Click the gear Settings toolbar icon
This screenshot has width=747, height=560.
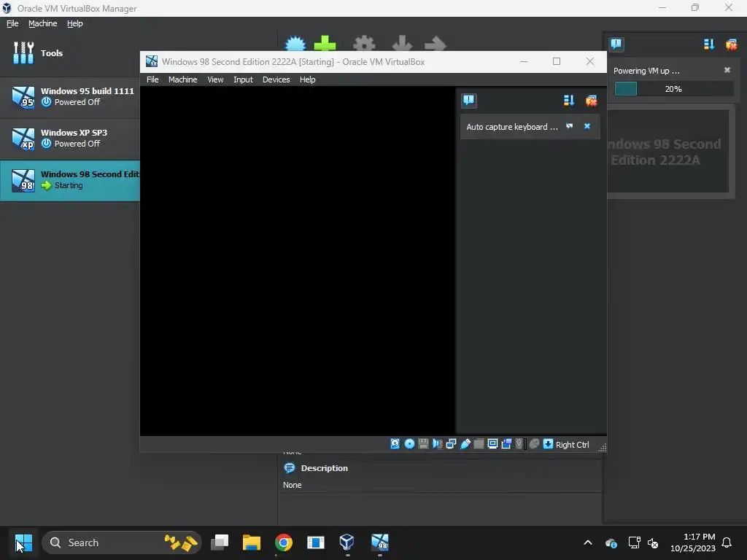(x=365, y=43)
